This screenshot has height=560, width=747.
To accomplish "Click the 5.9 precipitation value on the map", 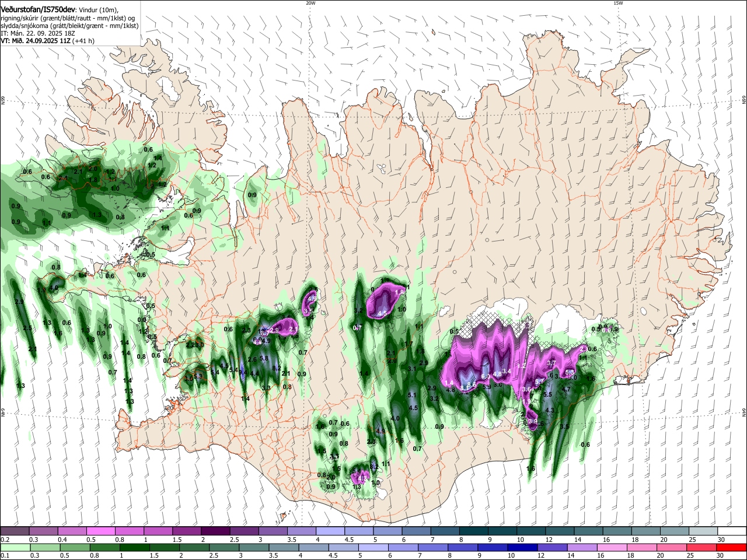I will tap(487, 387).
